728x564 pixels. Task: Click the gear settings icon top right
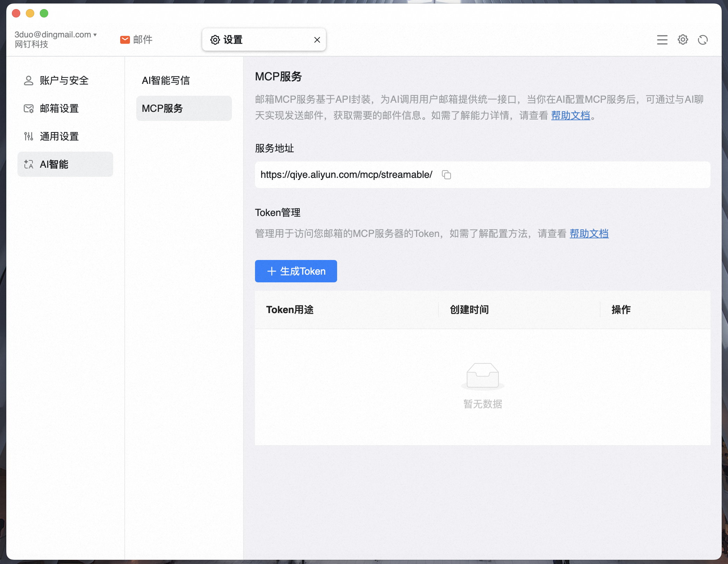pyautogui.click(x=683, y=40)
